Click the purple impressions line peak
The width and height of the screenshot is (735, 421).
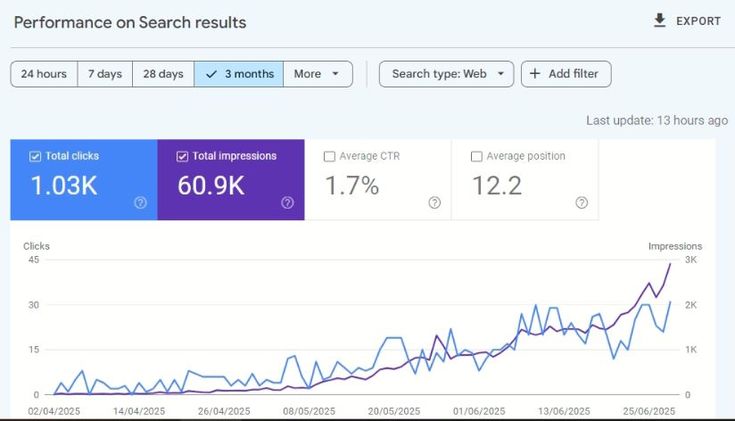[x=670, y=263]
